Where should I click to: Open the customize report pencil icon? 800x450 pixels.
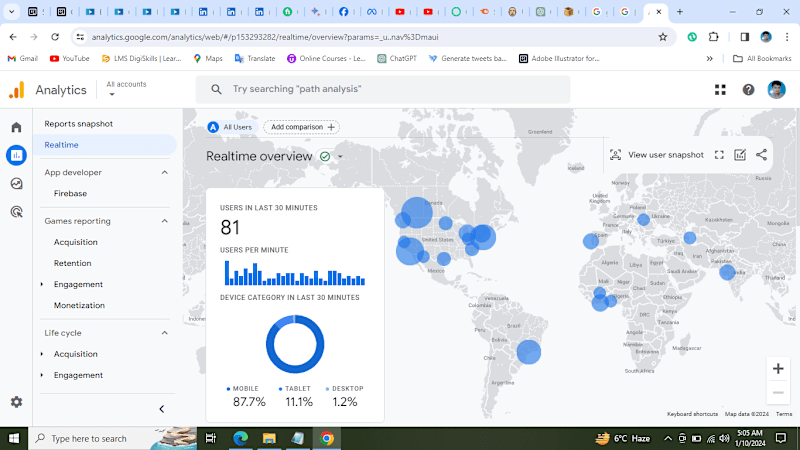tap(740, 155)
